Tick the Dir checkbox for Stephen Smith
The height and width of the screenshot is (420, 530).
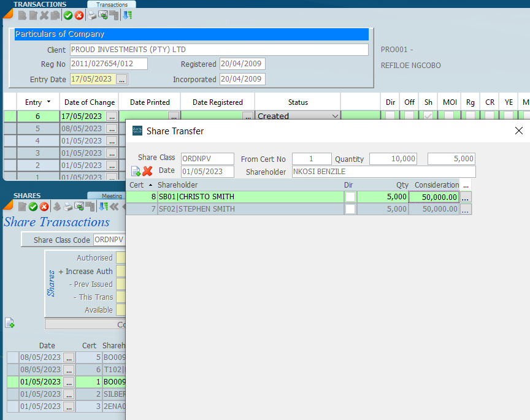pos(350,209)
